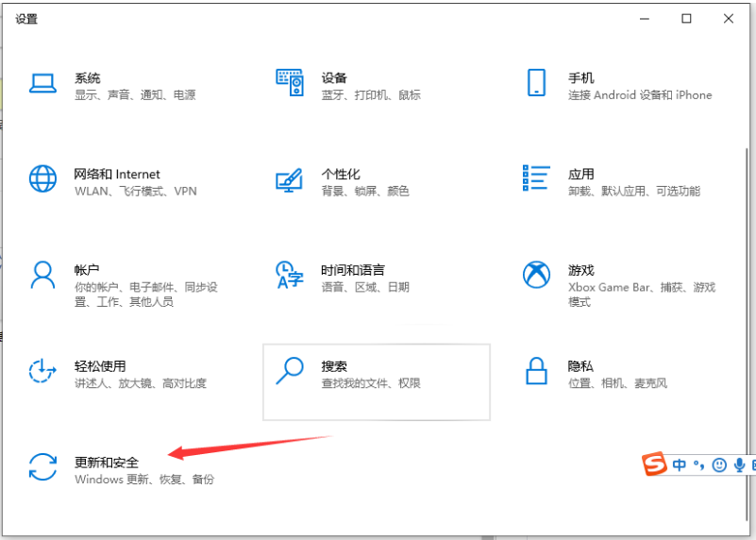Open 时间和语言 (Time & Language) icon

(289, 276)
